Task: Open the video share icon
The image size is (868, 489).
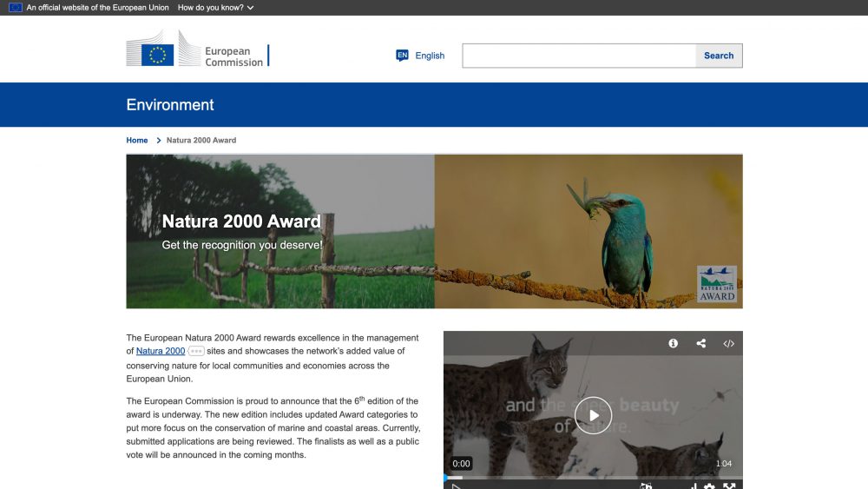Action: point(700,343)
